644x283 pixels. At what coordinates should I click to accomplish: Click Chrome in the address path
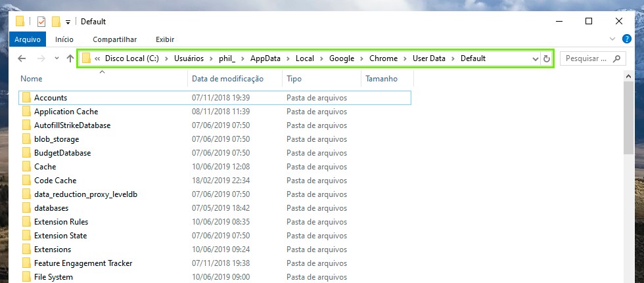pyautogui.click(x=384, y=58)
